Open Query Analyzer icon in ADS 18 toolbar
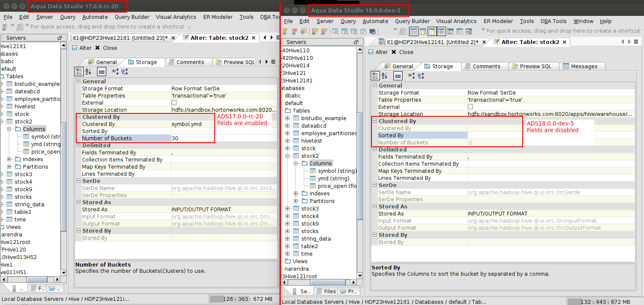The height and width of the screenshot is (305, 644). 335,31
